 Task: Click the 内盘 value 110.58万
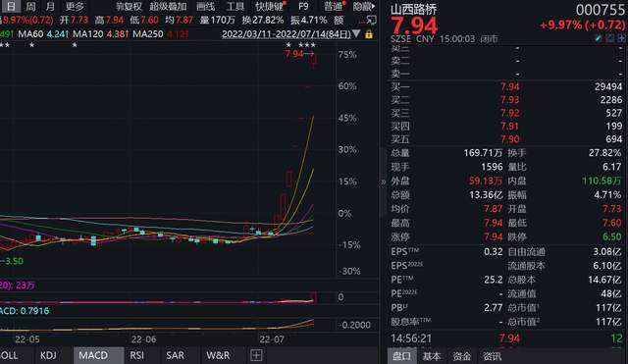pos(602,181)
